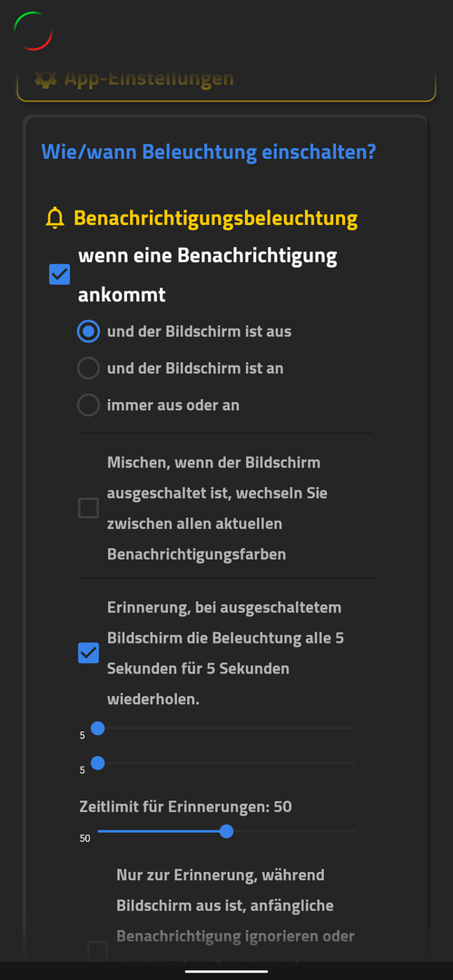Screen dimensions: 453x980
Task: Disable the Erinnerung repeat lighting checkbox
Action: 88,652
